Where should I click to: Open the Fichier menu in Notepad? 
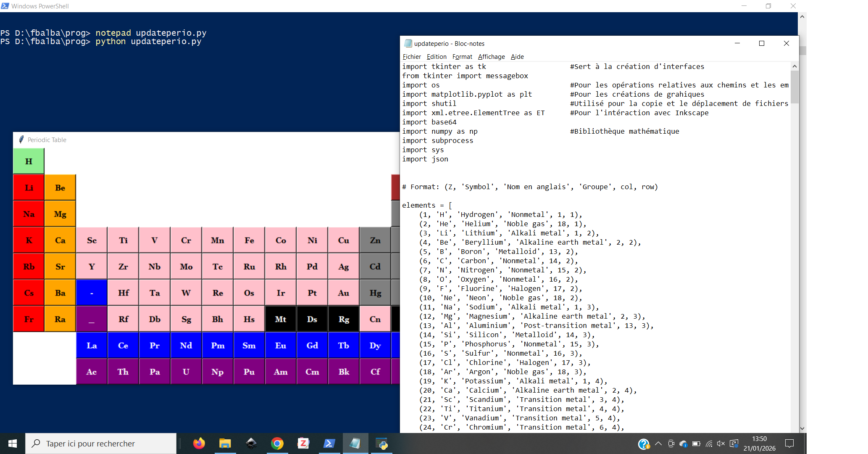(411, 57)
